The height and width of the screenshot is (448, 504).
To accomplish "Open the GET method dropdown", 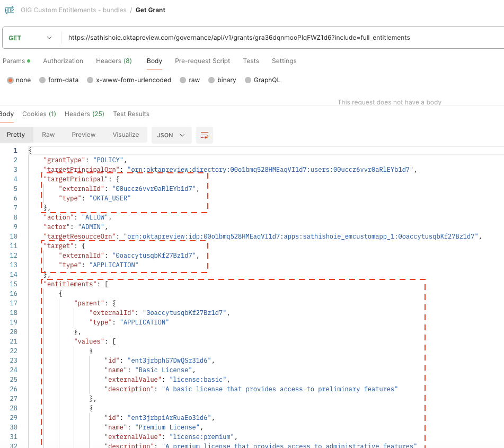I will (31, 38).
